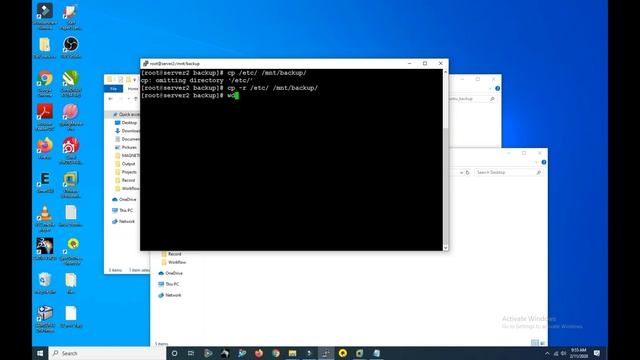
Task: Open the File tab in the back Explorer window
Action: [113, 89]
